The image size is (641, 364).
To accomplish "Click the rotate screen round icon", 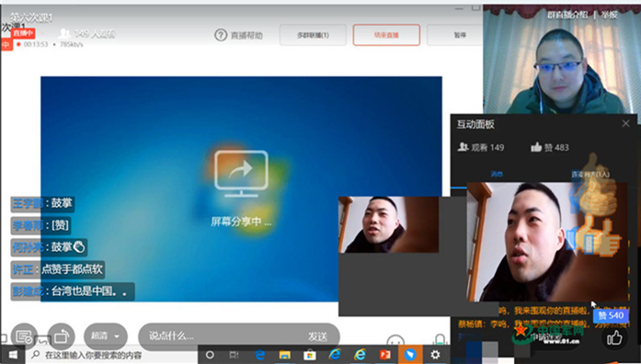I will 62,336.
